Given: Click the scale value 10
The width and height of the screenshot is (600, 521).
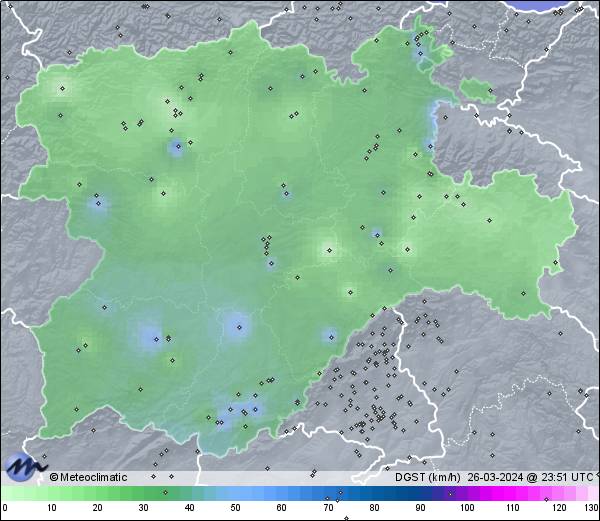Looking at the screenshot, I should (51, 508).
